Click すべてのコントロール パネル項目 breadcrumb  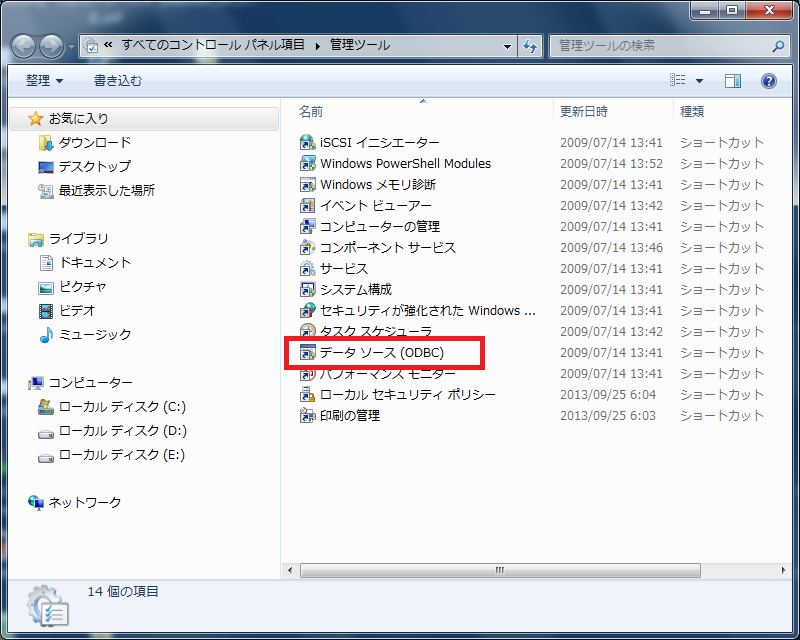213,45
